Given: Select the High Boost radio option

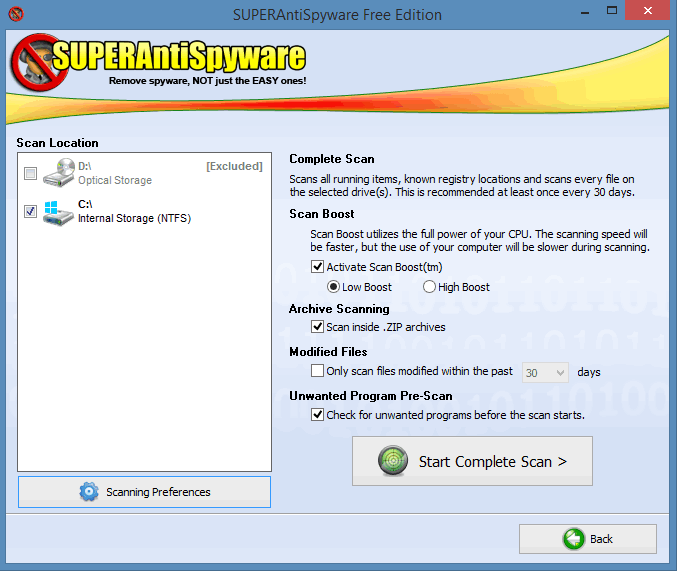Looking at the screenshot, I should coord(430,287).
